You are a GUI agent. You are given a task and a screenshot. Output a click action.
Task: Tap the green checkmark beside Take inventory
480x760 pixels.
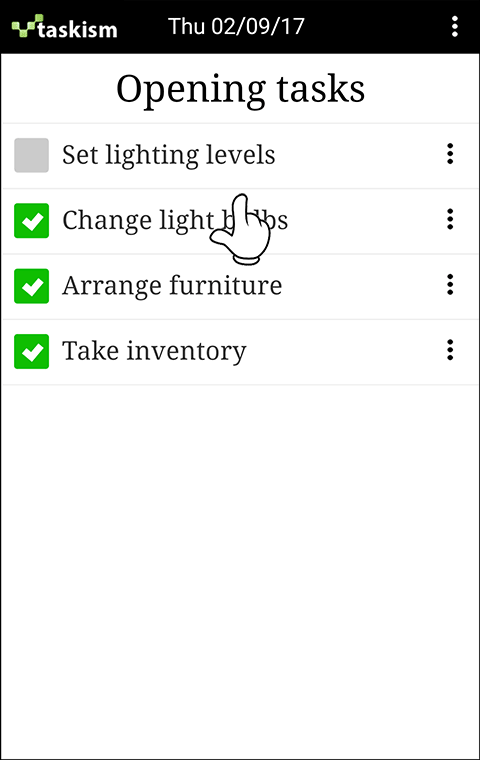pyautogui.click(x=32, y=351)
